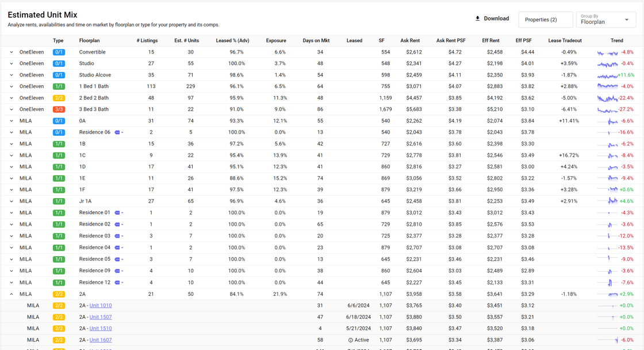Click the blue icon beside Residence 05
Viewport: 644px width, 350px height.
pyautogui.click(x=117, y=259)
